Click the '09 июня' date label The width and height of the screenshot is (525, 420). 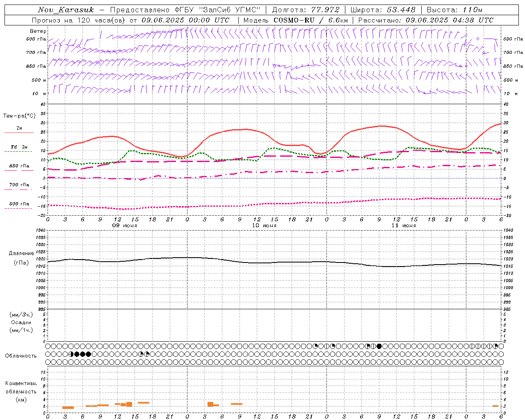(x=125, y=226)
